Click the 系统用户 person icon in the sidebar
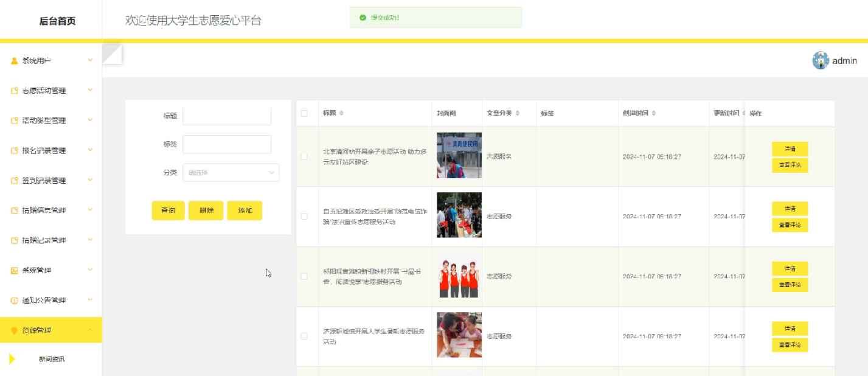This screenshot has height=376, width=868. coord(15,61)
